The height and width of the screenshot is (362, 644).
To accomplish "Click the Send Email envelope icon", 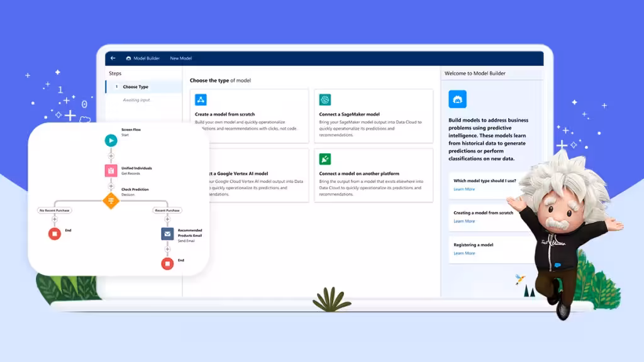I will coord(167,234).
